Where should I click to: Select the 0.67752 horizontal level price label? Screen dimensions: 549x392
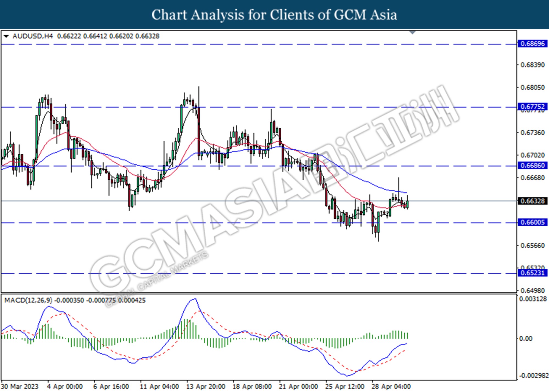[x=533, y=107]
